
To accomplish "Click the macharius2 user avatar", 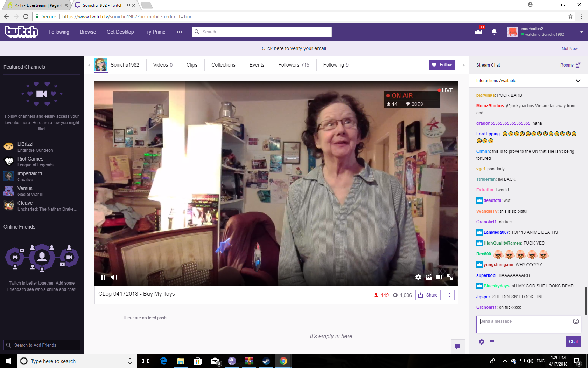I will tap(513, 32).
